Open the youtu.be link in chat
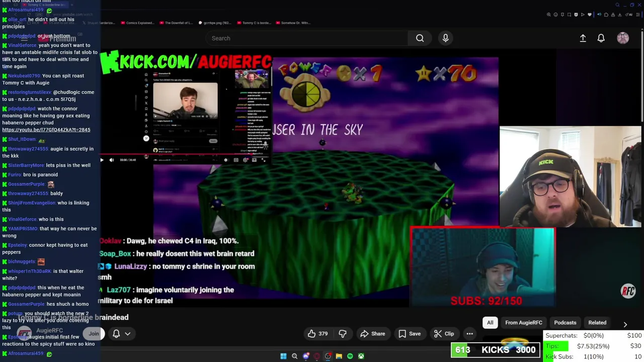 pyautogui.click(x=46, y=130)
